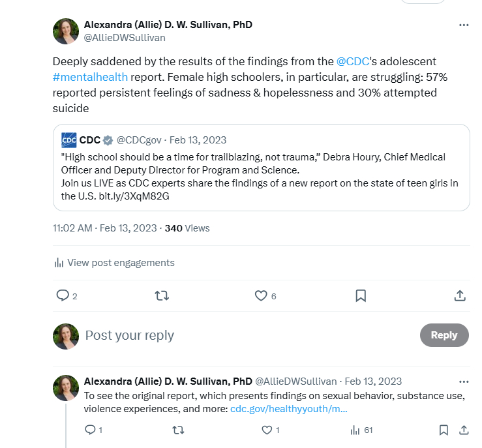Viewport: 482px width, 448px height.
Task: Click the reply icon on main tweet
Action: (63, 295)
